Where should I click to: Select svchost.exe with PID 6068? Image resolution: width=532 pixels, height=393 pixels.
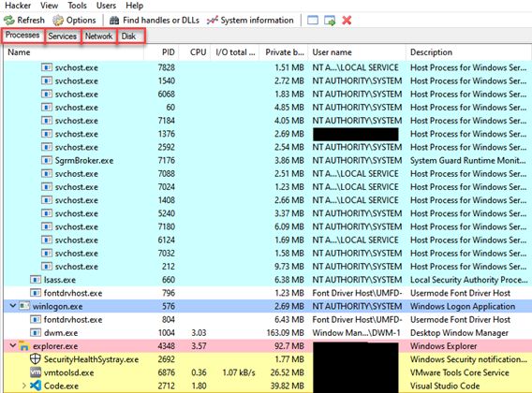267,94
